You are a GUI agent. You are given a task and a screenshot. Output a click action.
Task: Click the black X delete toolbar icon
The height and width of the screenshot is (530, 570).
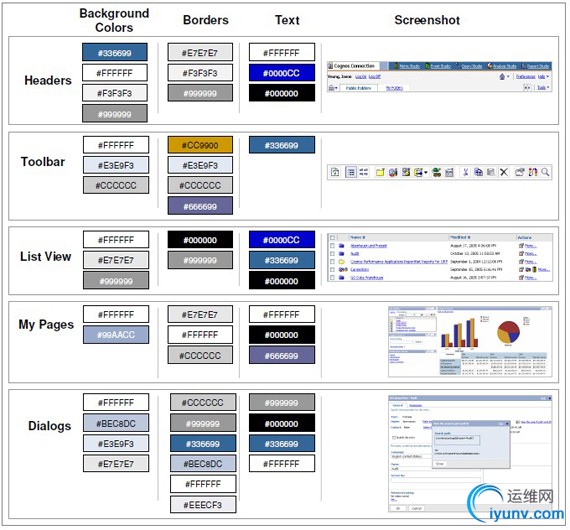[x=504, y=172]
